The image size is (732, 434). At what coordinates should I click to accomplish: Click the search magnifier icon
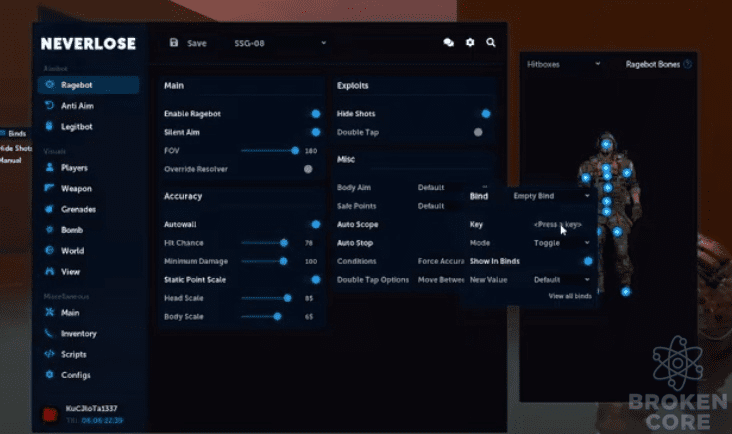point(491,42)
